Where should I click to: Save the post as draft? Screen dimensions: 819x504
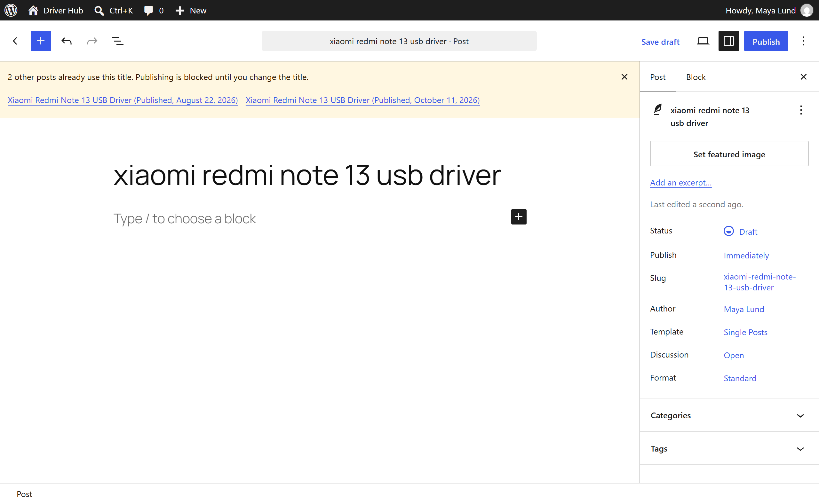pos(660,42)
